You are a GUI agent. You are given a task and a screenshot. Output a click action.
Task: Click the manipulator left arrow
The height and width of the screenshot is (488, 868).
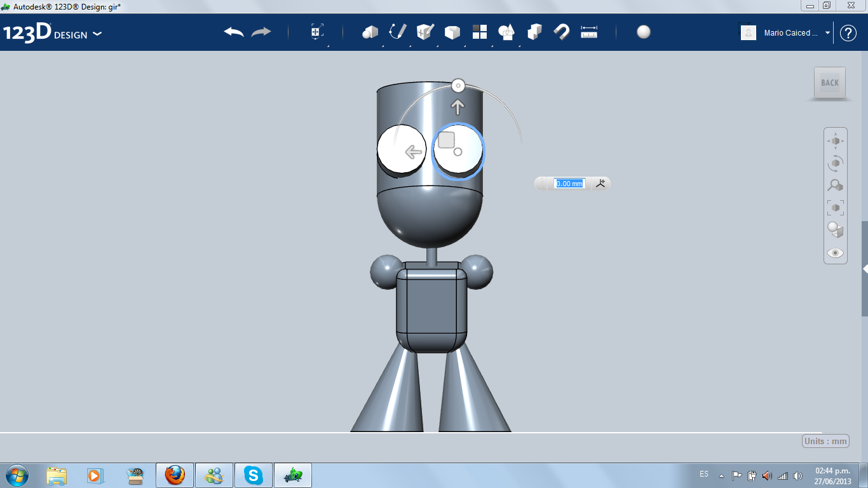click(x=414, y=152)
